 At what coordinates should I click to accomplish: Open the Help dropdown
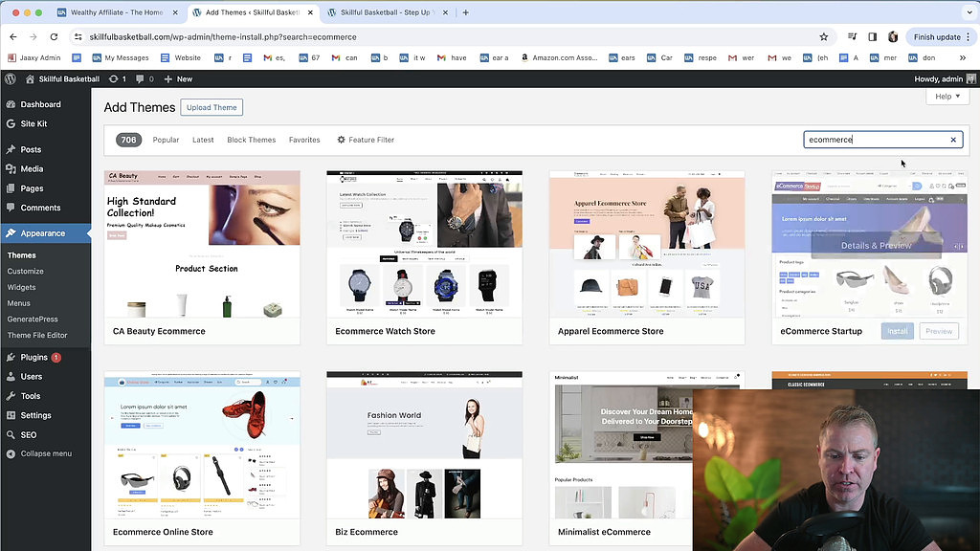[947, 96]
